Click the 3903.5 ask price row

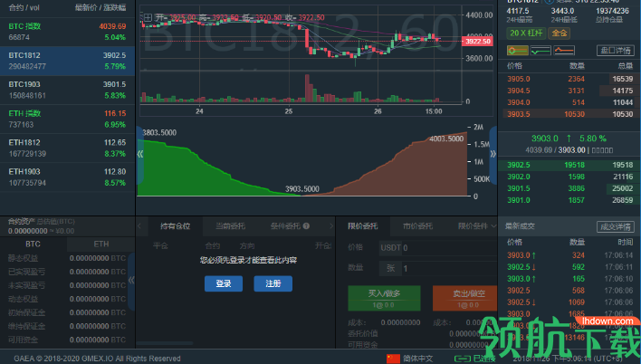(569, 114)
